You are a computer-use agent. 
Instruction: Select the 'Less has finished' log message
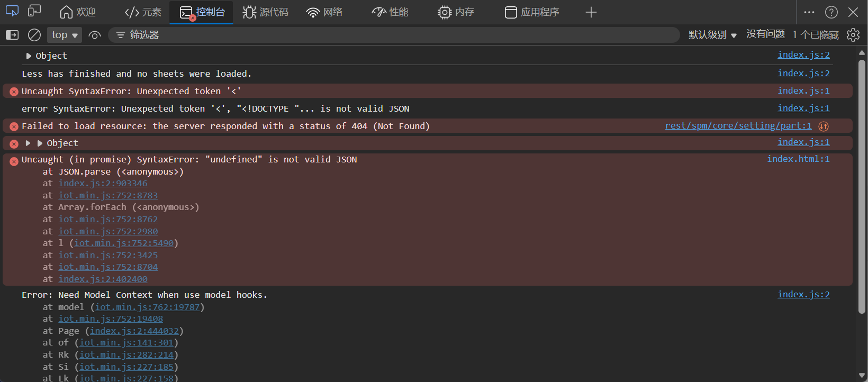click(x=137, y=74)
